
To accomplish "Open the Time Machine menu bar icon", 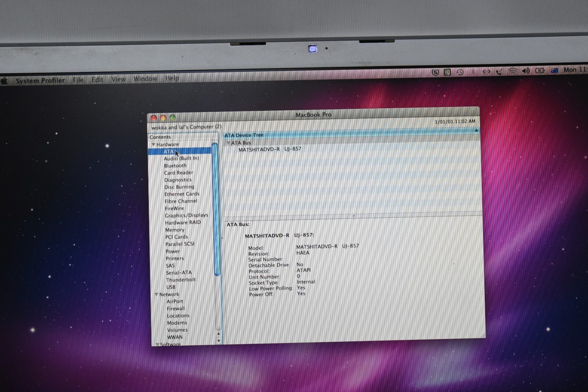I will 460,71.
